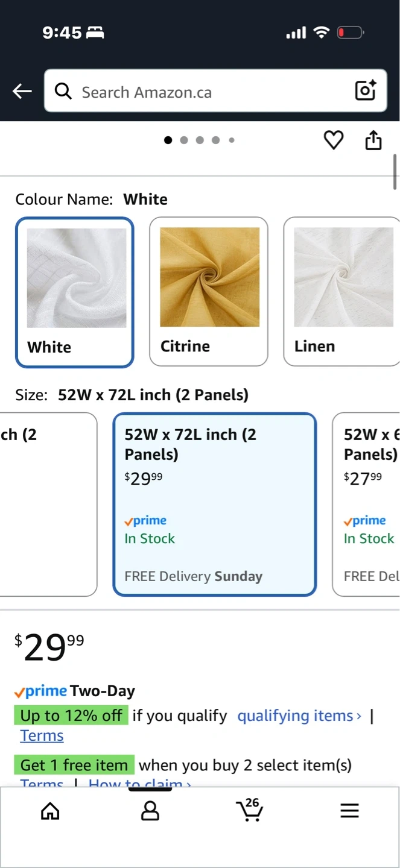Choose the Citrine colour swatch

click(209, 292)
